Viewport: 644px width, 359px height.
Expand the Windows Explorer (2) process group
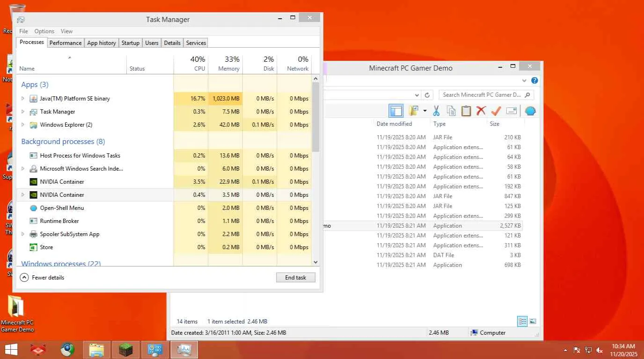(23, 125)
